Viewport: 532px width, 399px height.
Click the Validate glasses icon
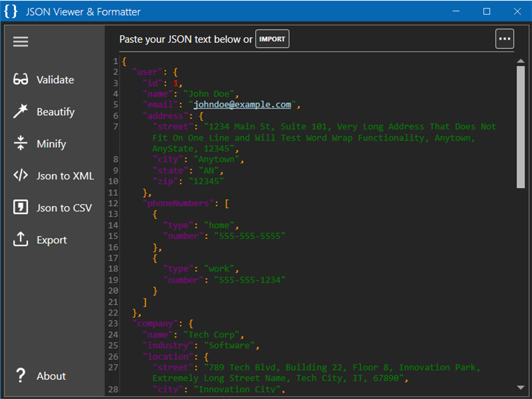pos(21,80)
